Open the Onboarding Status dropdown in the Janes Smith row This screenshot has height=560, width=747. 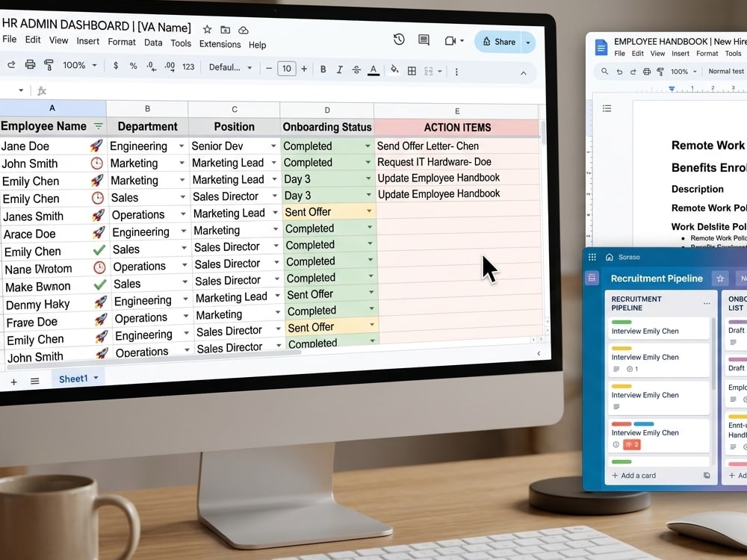[369, 211]
